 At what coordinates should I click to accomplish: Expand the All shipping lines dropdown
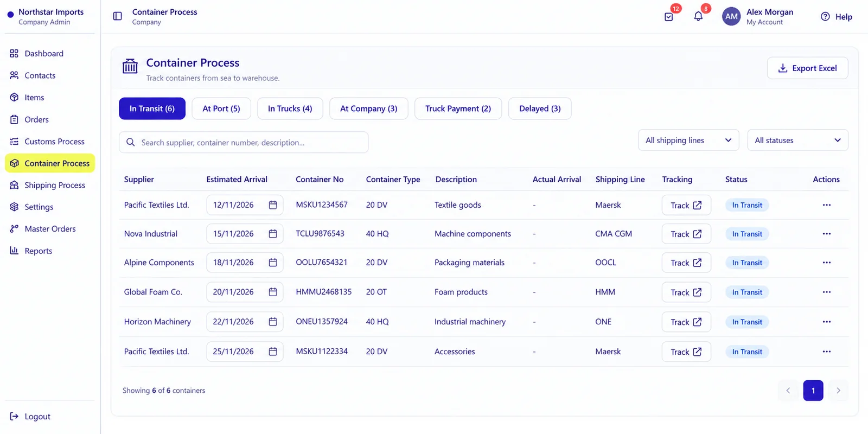pyautogui.click(x=688, y=141)
